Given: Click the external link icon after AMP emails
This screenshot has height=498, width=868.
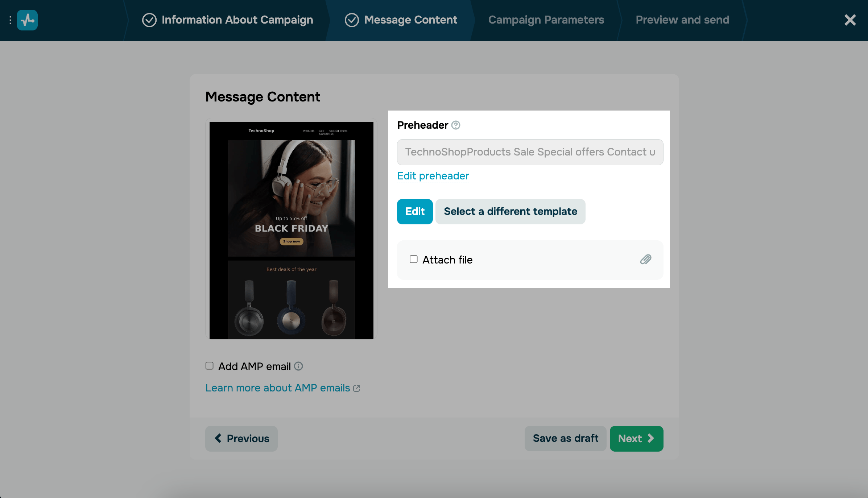Looking at the screenshot, I should 357,388.
